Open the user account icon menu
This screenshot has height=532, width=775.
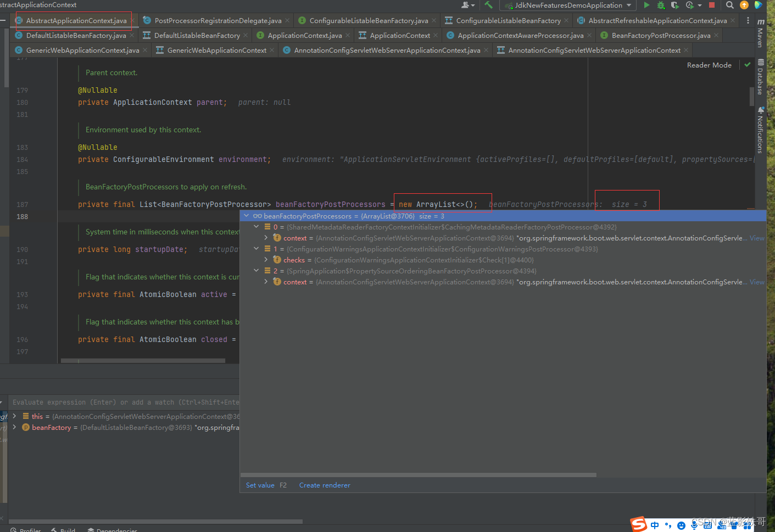467,5
